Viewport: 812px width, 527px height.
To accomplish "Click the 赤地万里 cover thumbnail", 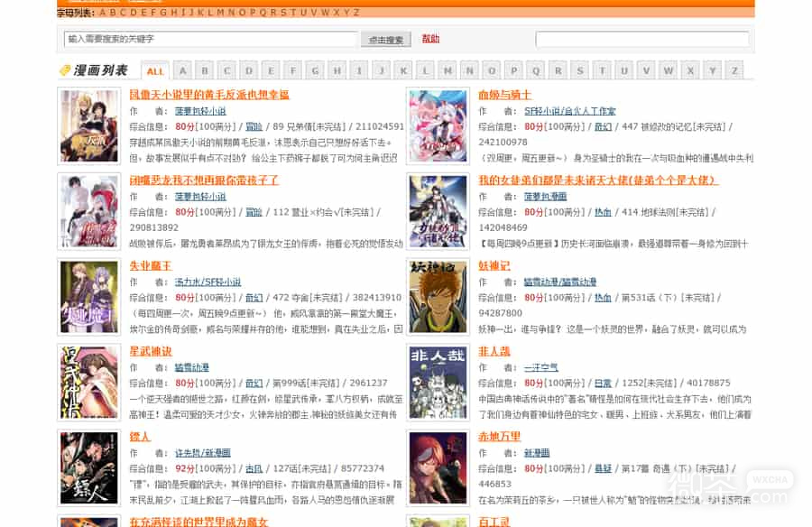I will (438, 468).
